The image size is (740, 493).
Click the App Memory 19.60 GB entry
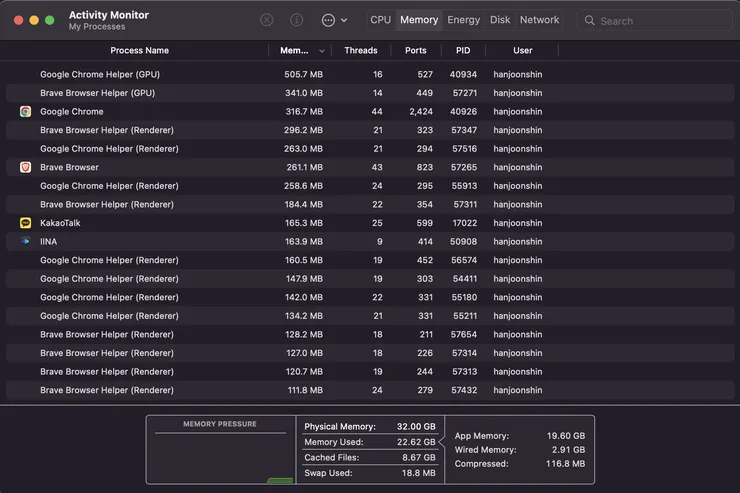tap(520, 436)
